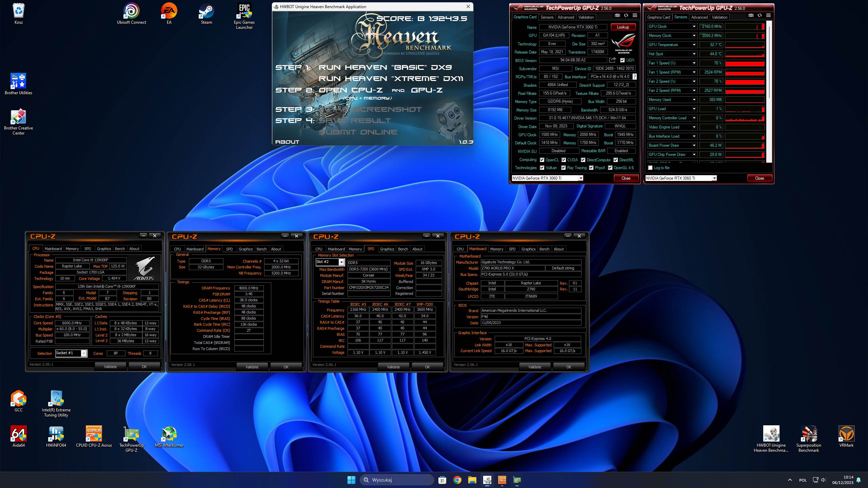Open Aida64 desktop shortcut

click(18, 436)
